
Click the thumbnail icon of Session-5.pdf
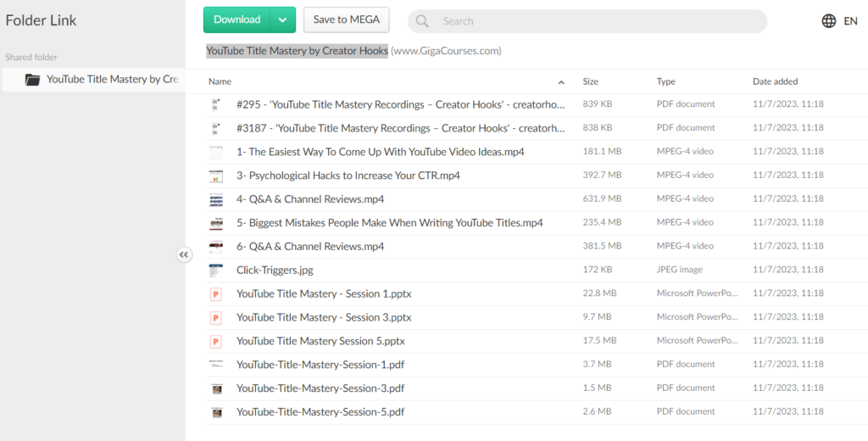[x=217, y=413]
